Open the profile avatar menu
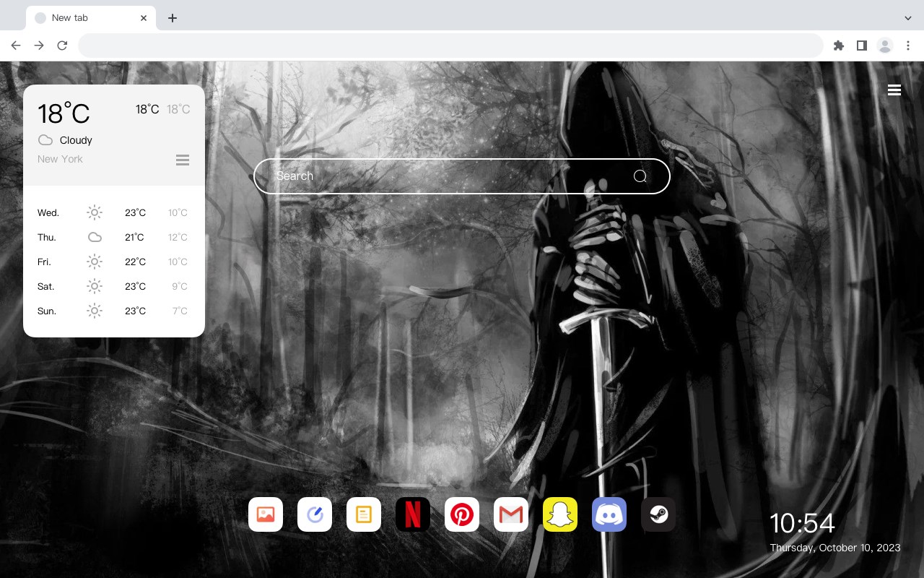924x578 pixels. [x=885, y=46]
